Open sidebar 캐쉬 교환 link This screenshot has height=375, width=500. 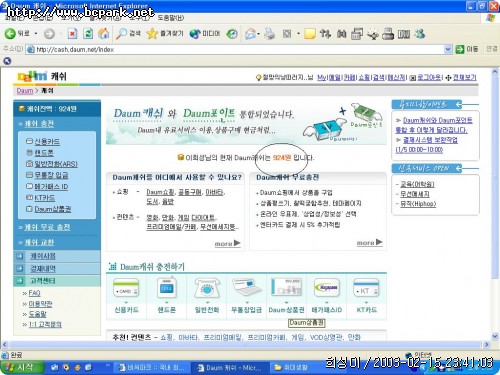tap(39, 242)
